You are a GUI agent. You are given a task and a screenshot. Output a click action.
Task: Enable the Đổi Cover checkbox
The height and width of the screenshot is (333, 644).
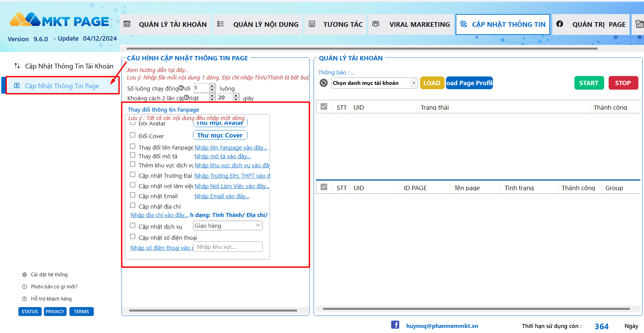(133, 135)
